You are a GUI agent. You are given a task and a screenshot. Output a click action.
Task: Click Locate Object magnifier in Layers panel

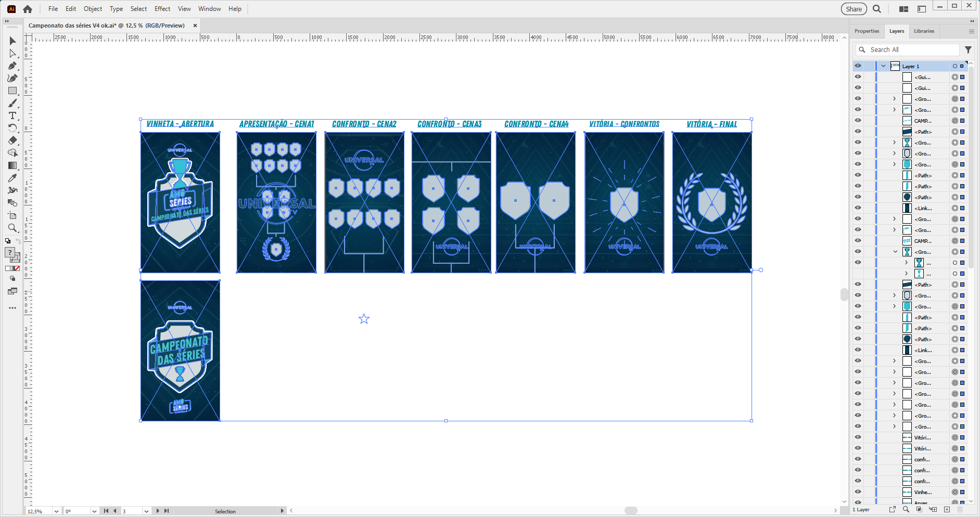tap(906, 510)
